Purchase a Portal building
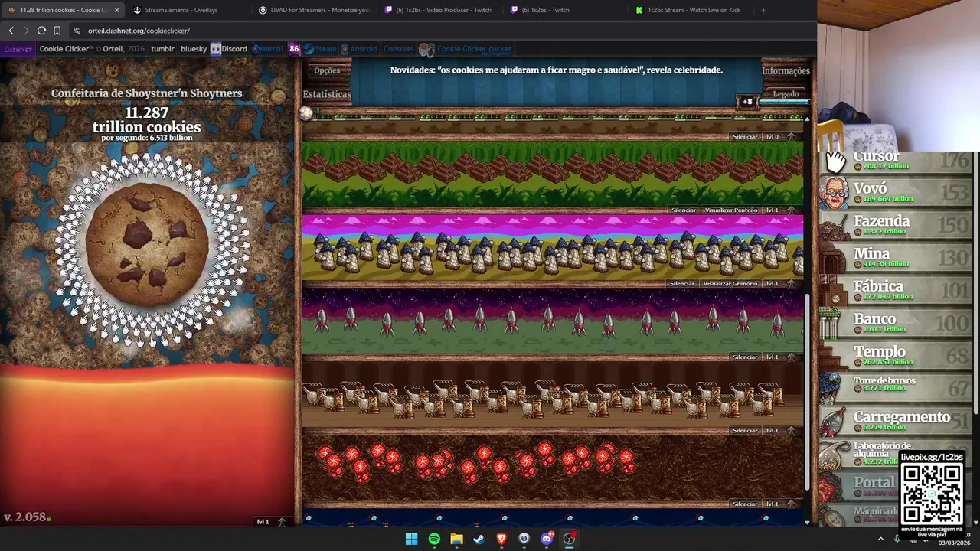 click(x=857, y=486)
